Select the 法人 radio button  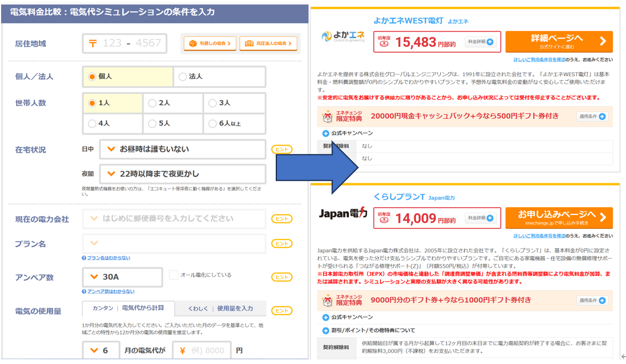[x=182, y=76]
